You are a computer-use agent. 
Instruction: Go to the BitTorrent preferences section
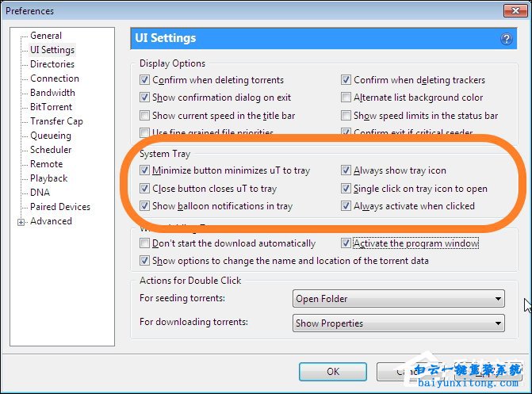[x=52, y=107]
